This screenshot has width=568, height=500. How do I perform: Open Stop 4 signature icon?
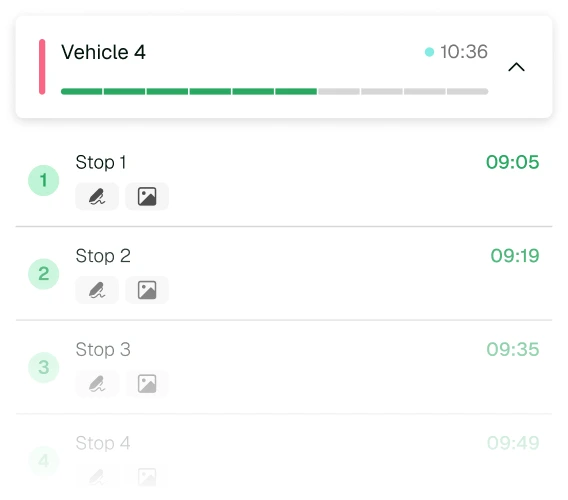(x=97, y=477)
